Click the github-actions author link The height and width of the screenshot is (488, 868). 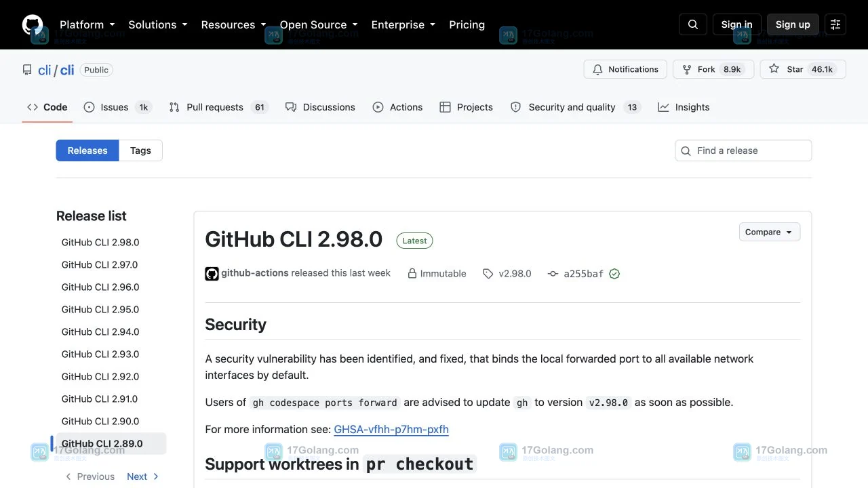(x=254, y=273)
